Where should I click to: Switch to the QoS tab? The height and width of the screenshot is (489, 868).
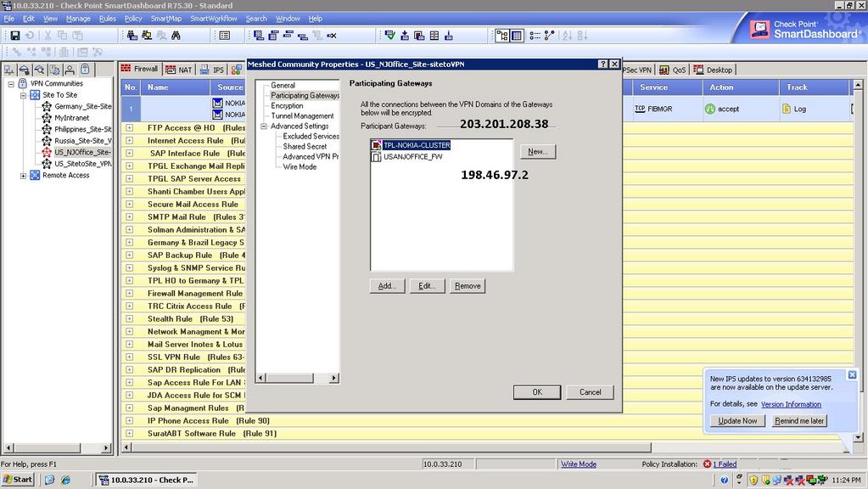[x=673, y=70]
